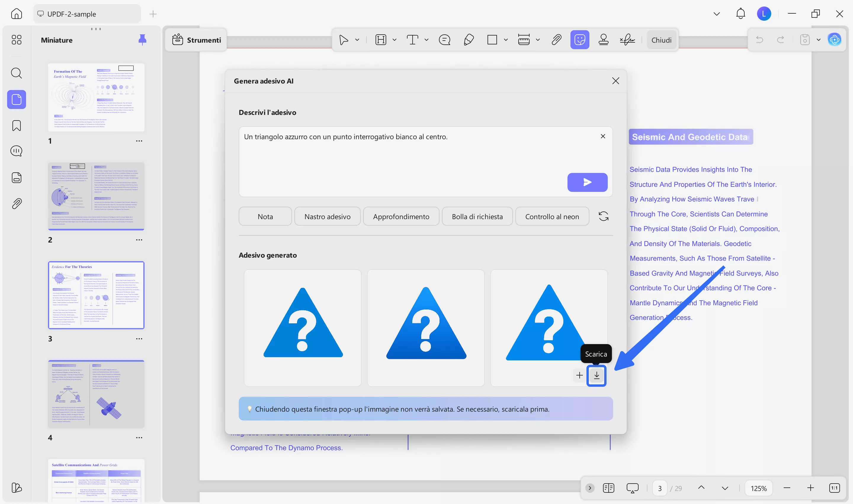Click the attachment paperclip in toolbar
Screen dimensions: 853x504
pyautogui.click(x=556, y=40)
